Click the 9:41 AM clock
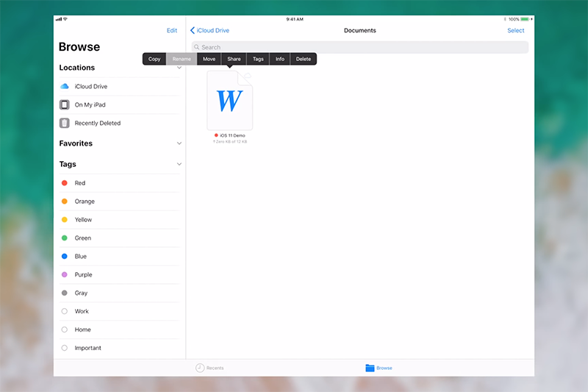588x392 pixels. [x=295, y=19]
